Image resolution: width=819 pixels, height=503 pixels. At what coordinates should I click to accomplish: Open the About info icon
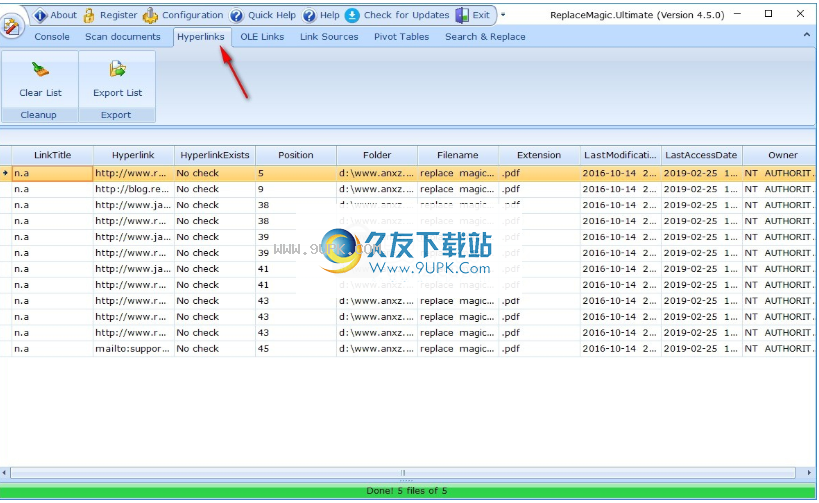point(40,15)
